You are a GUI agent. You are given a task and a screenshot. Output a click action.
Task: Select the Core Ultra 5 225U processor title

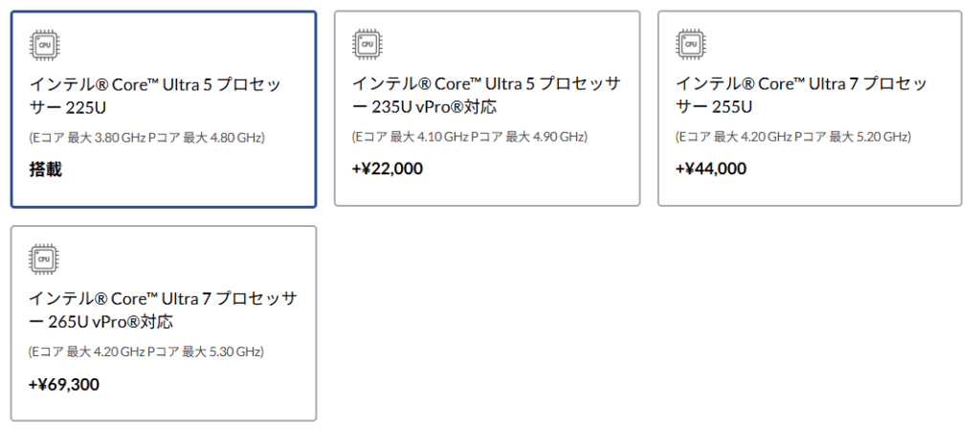[155, 95]
